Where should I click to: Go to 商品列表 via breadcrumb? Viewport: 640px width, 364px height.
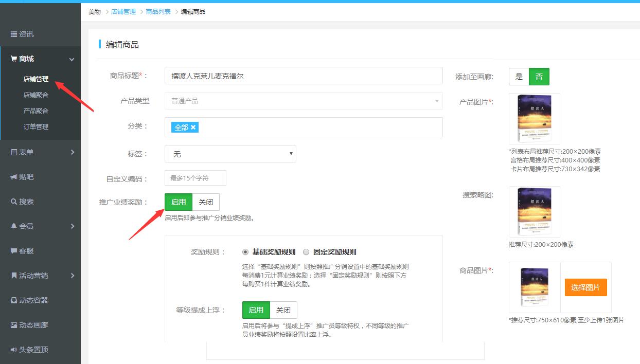click(157, 11)
